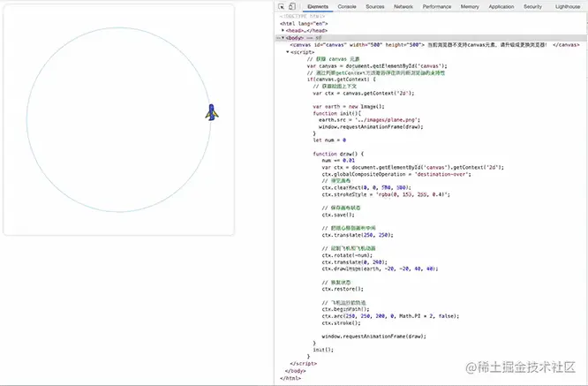Click the 'var canvas = document.getElementById' line
This screenshot has height=386, width=588.
click(377, 66)
